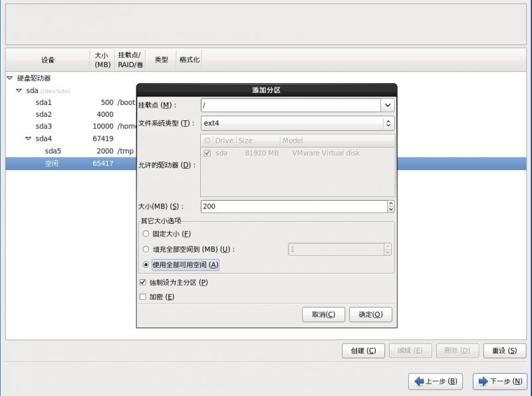532x396 pixels.
Task: Click the forward arrow 下一步 button
Action: pos(499,381)
